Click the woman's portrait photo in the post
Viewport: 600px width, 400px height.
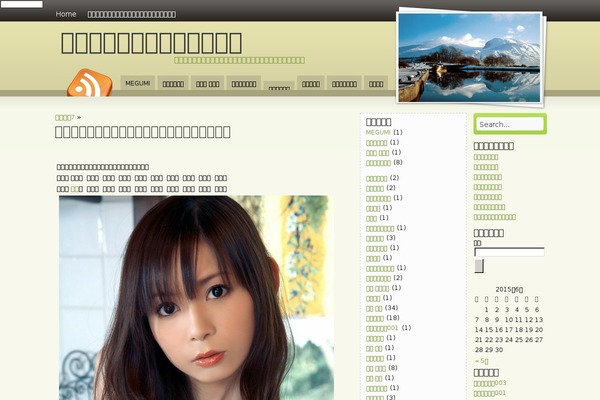[196, 298]
